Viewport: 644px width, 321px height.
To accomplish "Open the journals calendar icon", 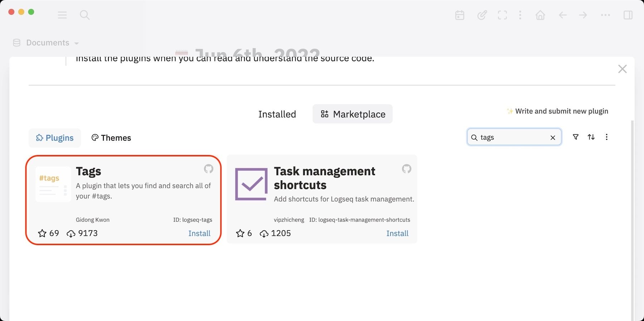I will (460, 15).
